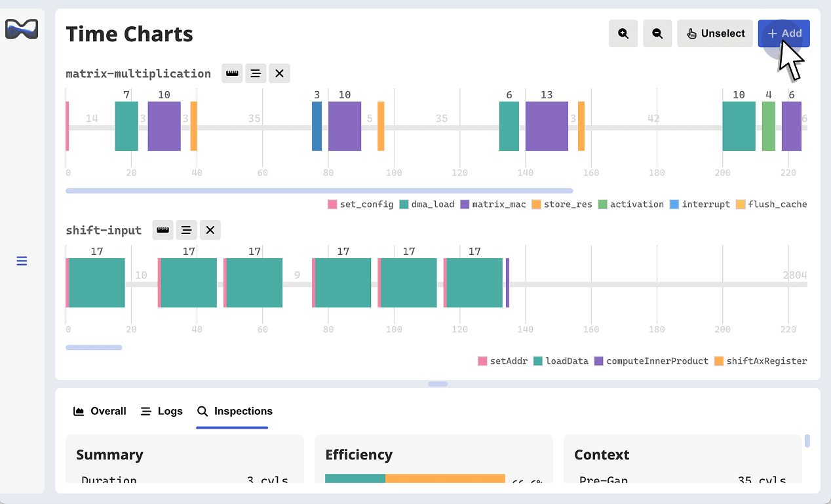The width and height of the screenshot is (831, 504).
Task: Click the Add button
Action: 784,33
